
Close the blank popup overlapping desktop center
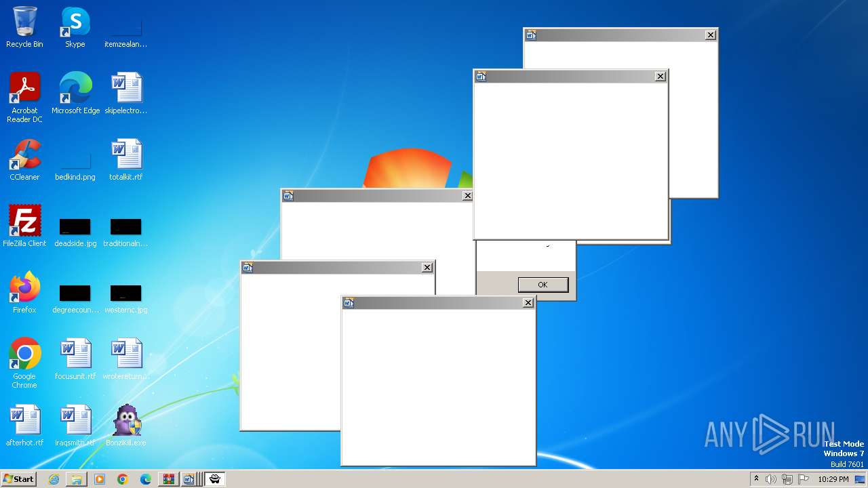467,196
